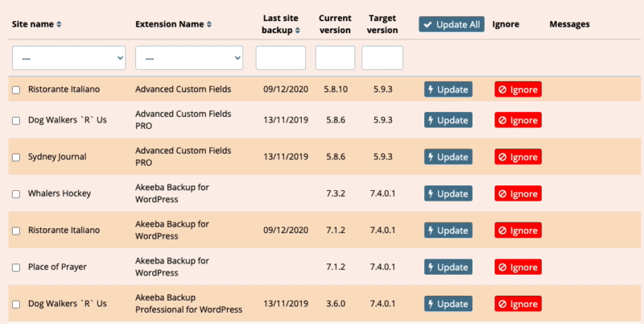644x324 pixels.
Task: Tick the Place of Prayer checkbox
Action: (x=16, y=268)
